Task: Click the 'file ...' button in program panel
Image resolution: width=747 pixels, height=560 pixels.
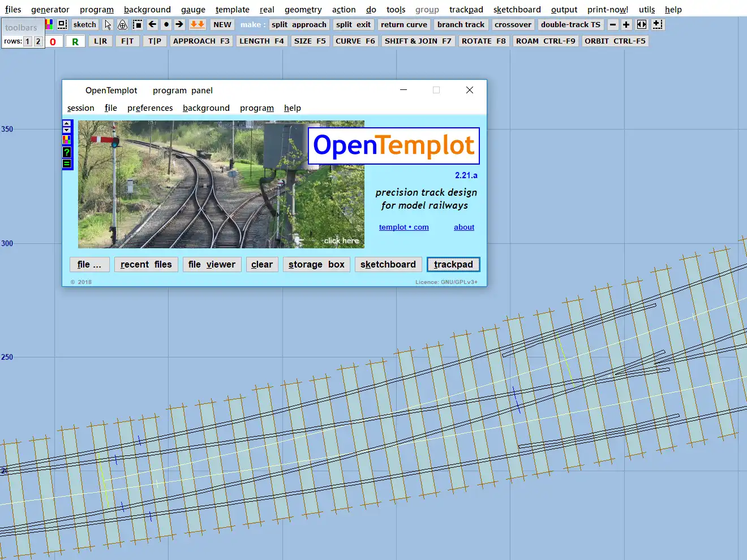Action: [89, 264]
